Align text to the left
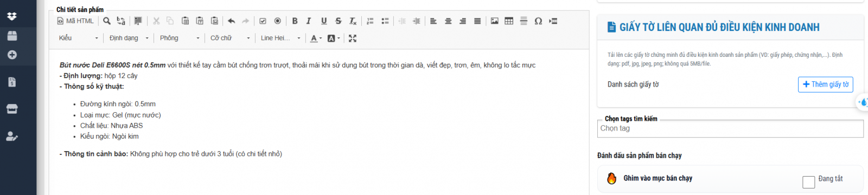868x195 pixels. [x=433, y=21]
